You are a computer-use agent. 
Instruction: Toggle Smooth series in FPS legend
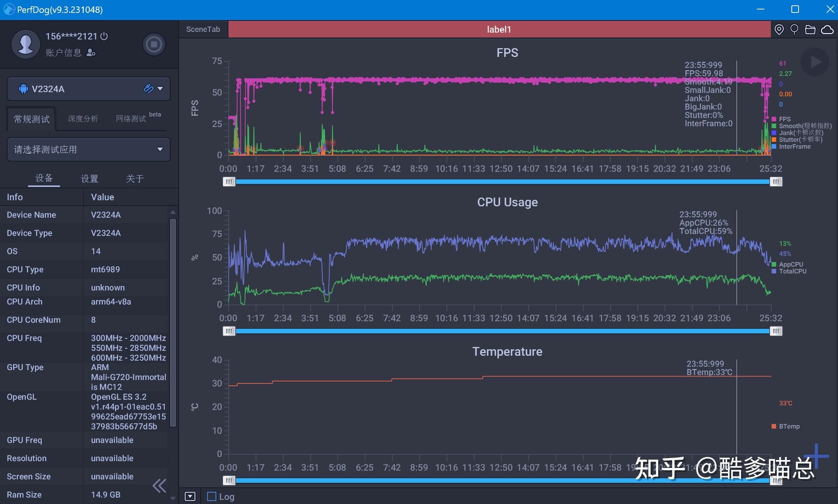point(801,126)
